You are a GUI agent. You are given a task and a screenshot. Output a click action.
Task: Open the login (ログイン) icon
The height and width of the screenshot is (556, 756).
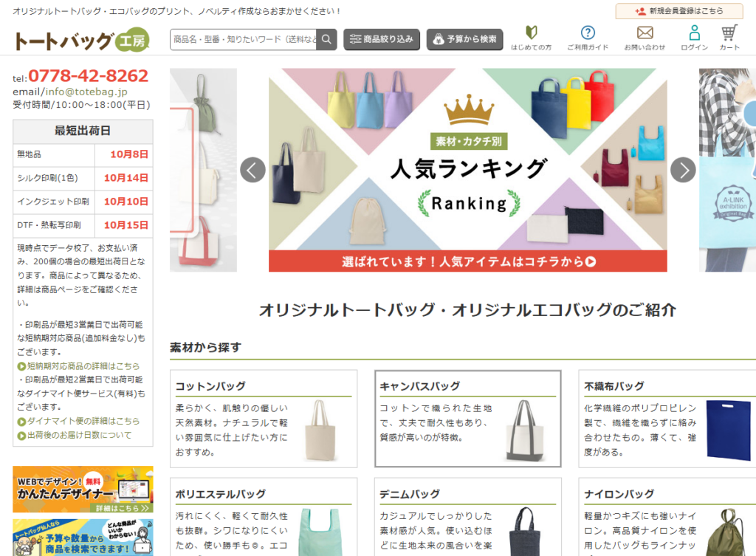pos(694,38)
